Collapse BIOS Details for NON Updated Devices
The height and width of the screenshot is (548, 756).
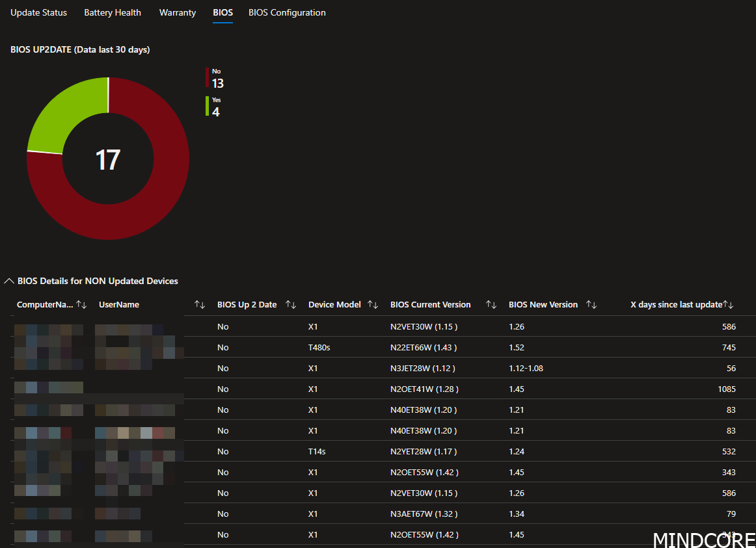click(x=8, y=281)
